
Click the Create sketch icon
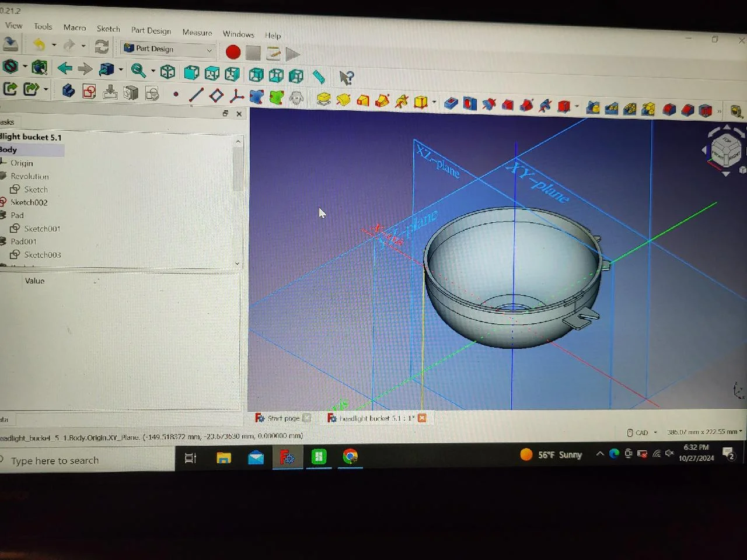(89, 92)
